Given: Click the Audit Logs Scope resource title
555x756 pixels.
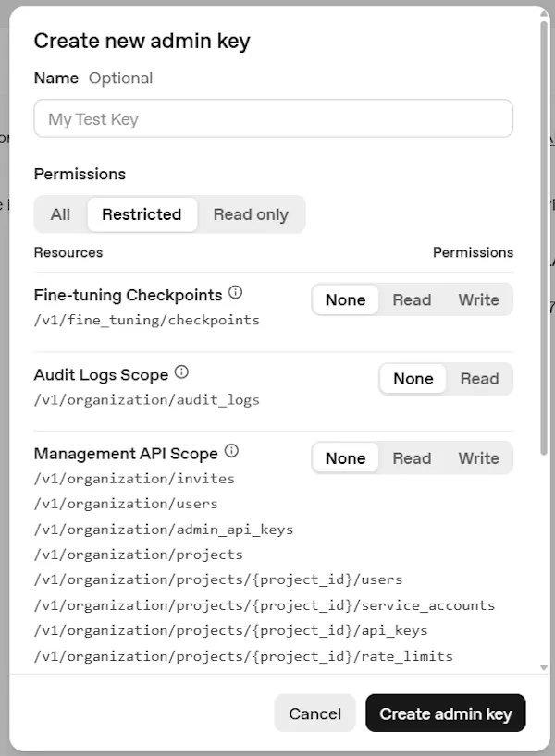Looking at the screenshot, I should click(x=101, y=374).
